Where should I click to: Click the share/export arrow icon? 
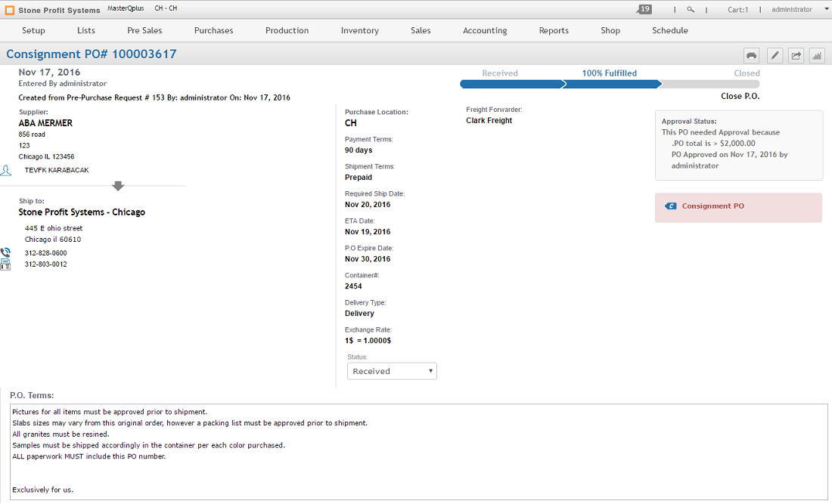796,55
